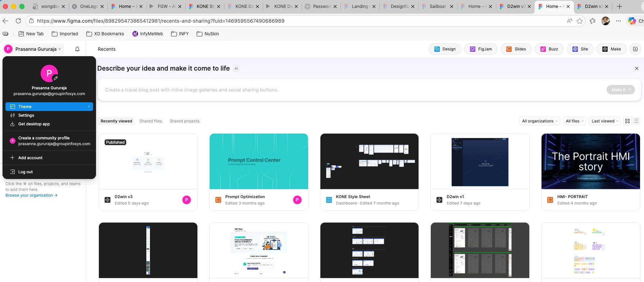Open the Prompt Control Center thumbnail
The height and width of the screenshot is (282, 644).
(x=259, y=161)
